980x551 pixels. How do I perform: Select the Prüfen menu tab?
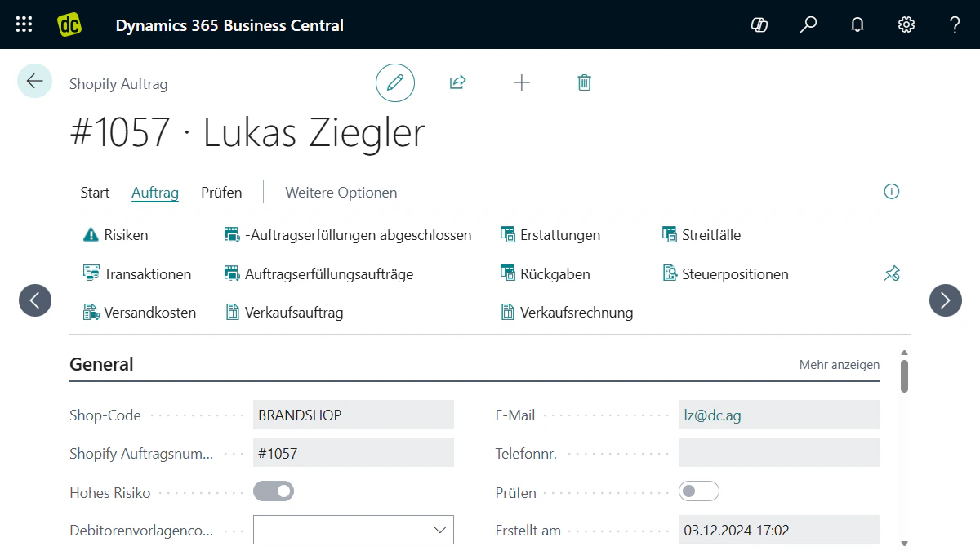pyautogui.click(x=221, y=193)
